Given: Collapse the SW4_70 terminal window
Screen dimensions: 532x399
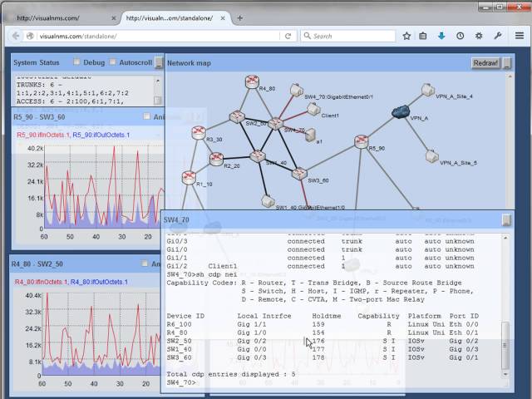Looking at the screenshot, I should pyautogui.click(x=506, y=220).
